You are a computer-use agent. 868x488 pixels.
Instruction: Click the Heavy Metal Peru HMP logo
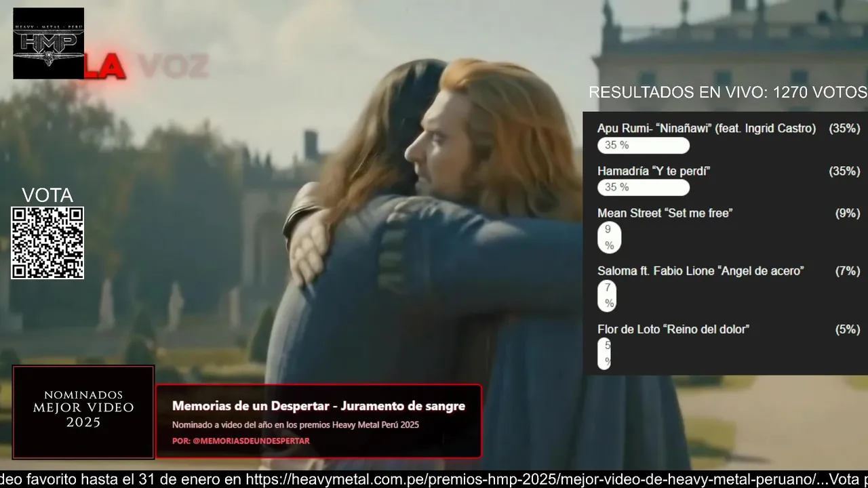[48, 43]
